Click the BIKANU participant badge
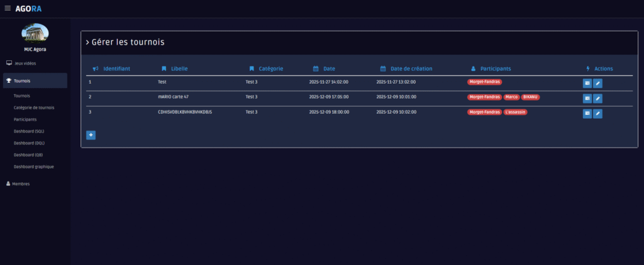644x265 pixels. [x=530, y=97]
